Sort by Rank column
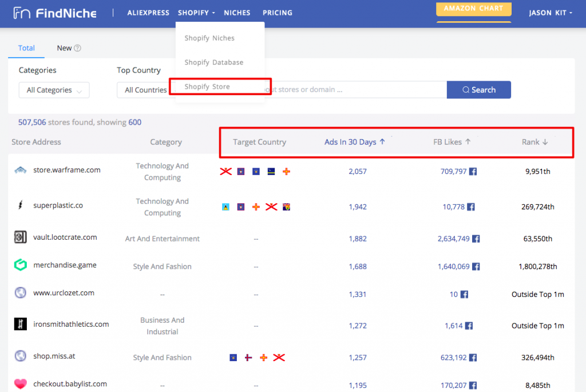The height and width of the screenshot is (392, 586). 535,142
